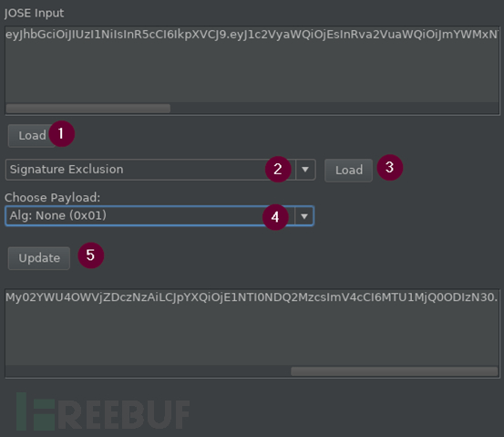Click the output token text area
The image size is (504, 437).
252,327
